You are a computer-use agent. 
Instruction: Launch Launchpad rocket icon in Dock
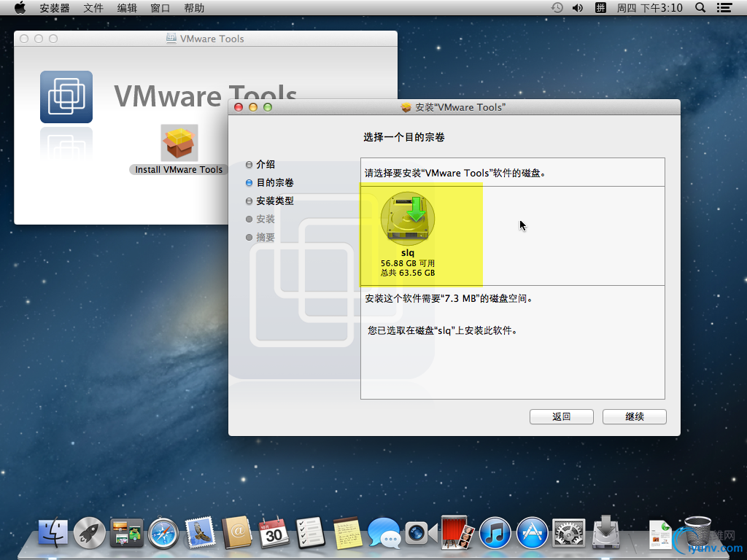tap(89, 532)
